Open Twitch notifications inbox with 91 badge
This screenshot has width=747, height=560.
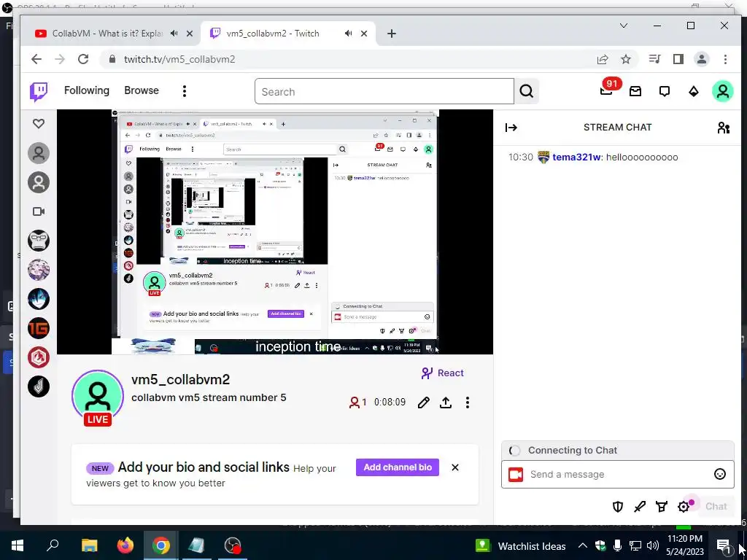point(606,90)
